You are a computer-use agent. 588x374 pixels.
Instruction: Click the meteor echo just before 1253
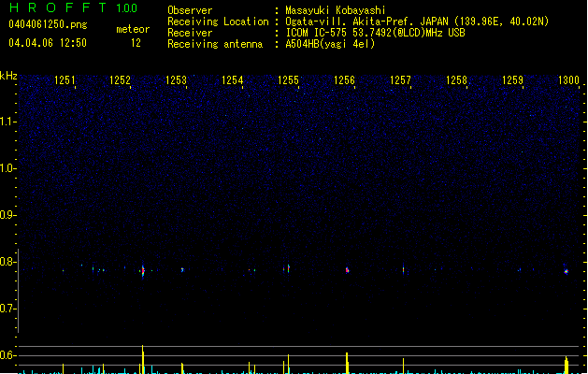click(x=182, y=269)
